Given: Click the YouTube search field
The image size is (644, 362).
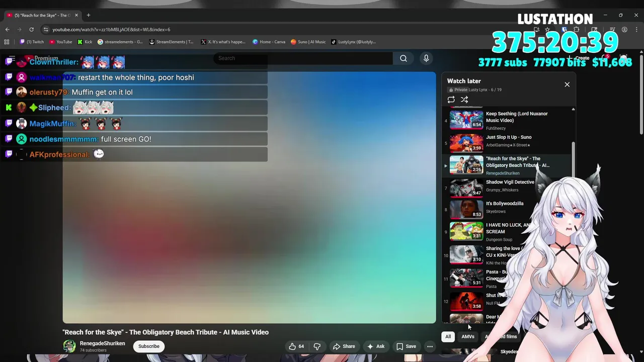Looking at the screenshot, I should [303, 58].
